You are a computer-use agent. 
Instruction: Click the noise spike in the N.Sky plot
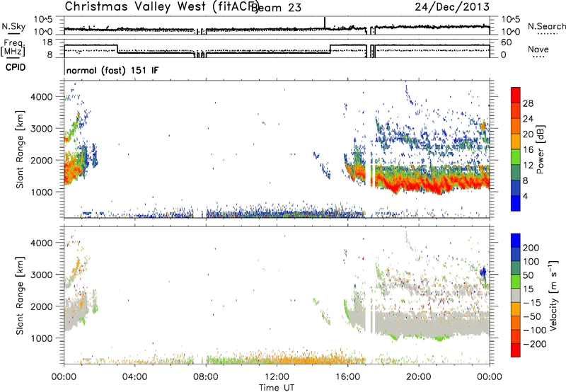(325, 23)
